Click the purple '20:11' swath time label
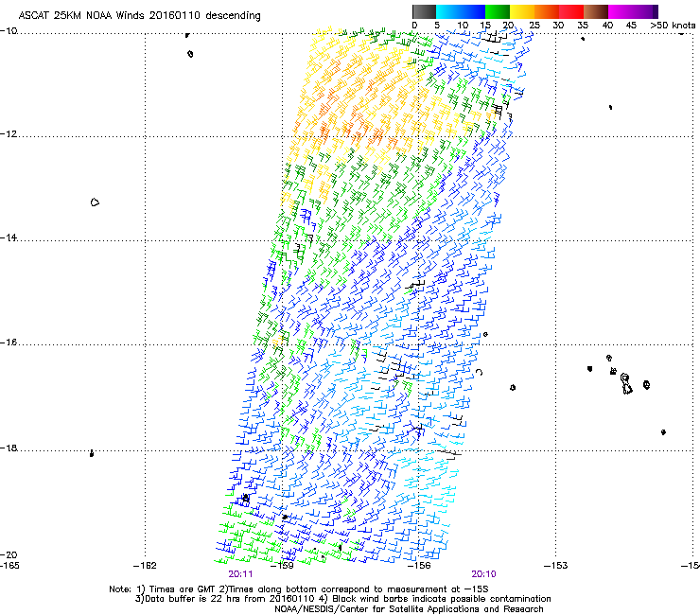 pos(240,574)
